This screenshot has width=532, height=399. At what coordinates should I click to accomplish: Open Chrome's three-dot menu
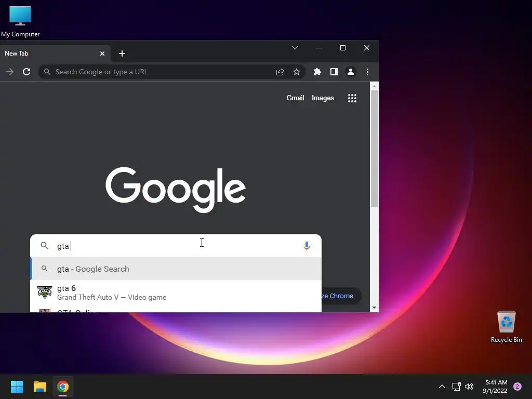point(367,72)
